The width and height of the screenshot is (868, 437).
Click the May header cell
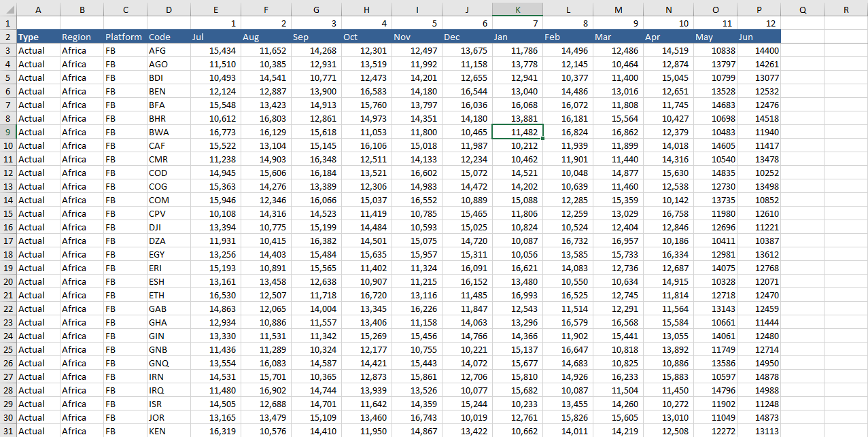715,37
